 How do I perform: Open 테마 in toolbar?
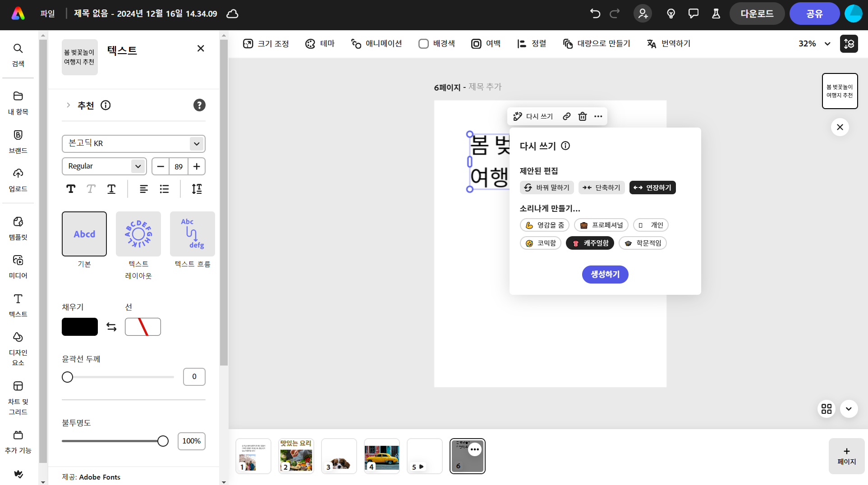[x=320, y=44]
